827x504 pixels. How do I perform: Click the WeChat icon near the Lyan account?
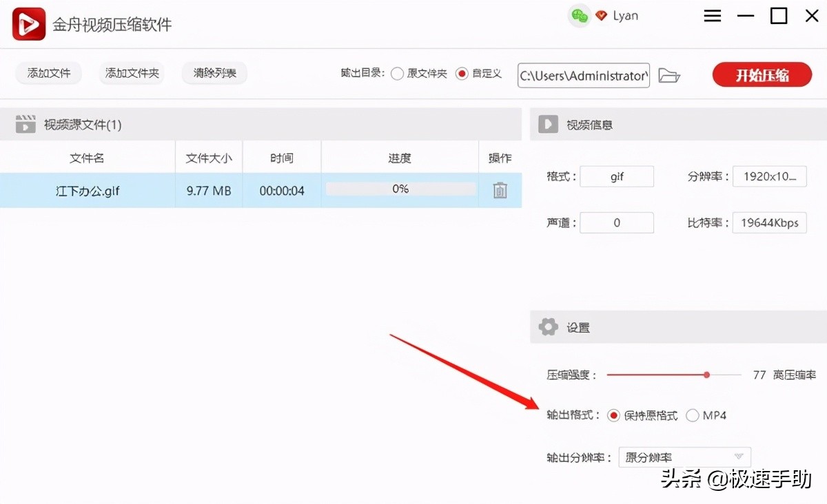(579, 15)
